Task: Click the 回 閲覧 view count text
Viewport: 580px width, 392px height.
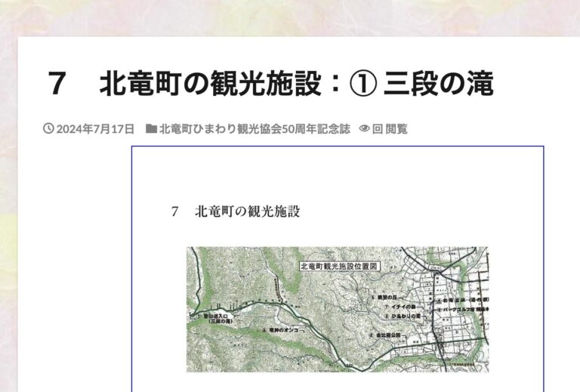Action: [x=390, y=129]
